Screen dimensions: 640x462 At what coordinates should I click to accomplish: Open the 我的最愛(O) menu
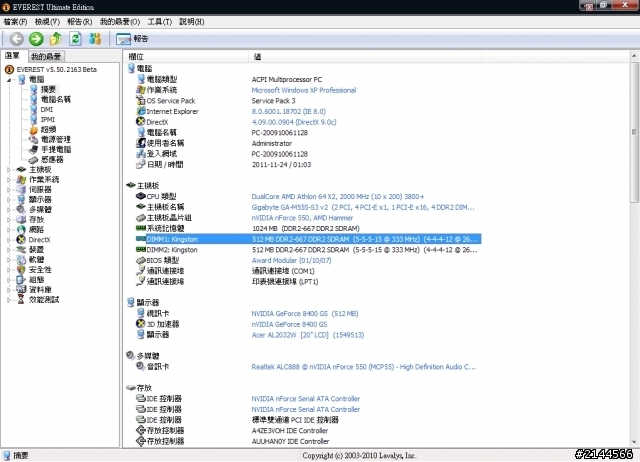coord(120,22)
